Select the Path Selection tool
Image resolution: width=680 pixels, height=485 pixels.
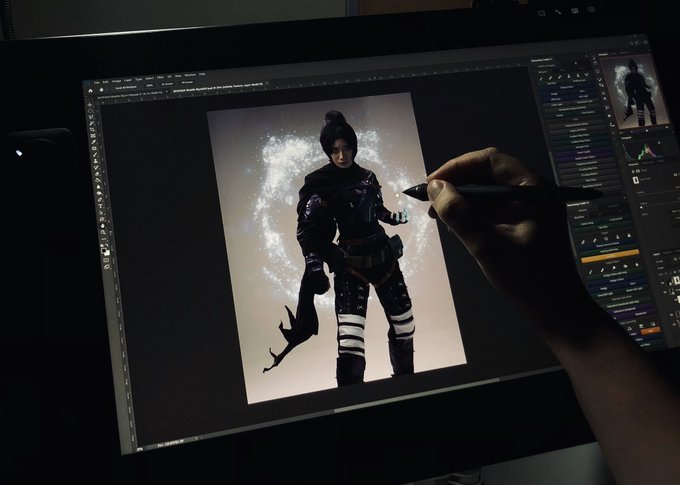click(101, 213)
